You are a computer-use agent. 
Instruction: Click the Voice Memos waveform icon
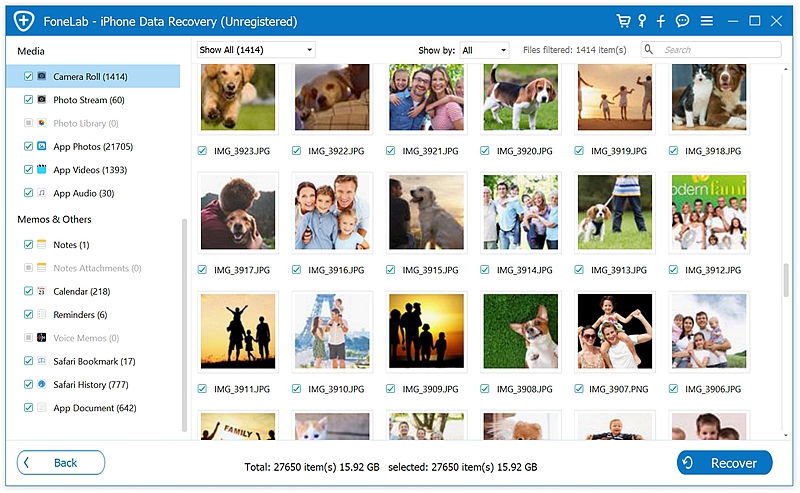click(42, 338)
